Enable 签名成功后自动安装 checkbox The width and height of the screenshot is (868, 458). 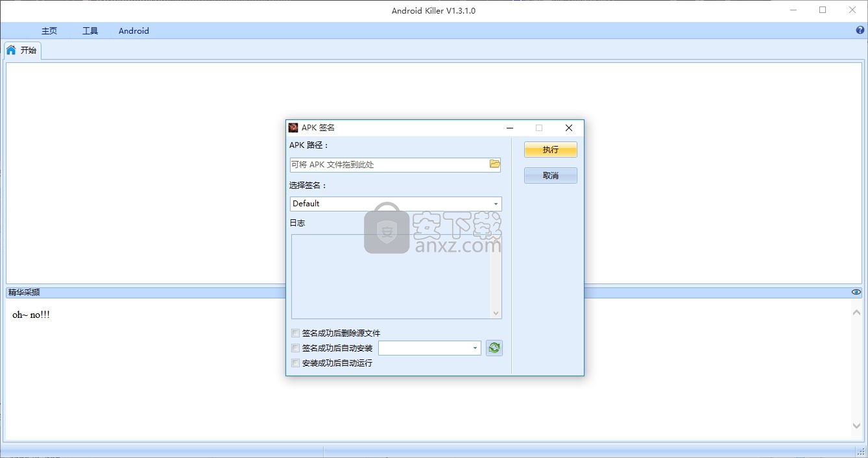[x=296, y=348]
